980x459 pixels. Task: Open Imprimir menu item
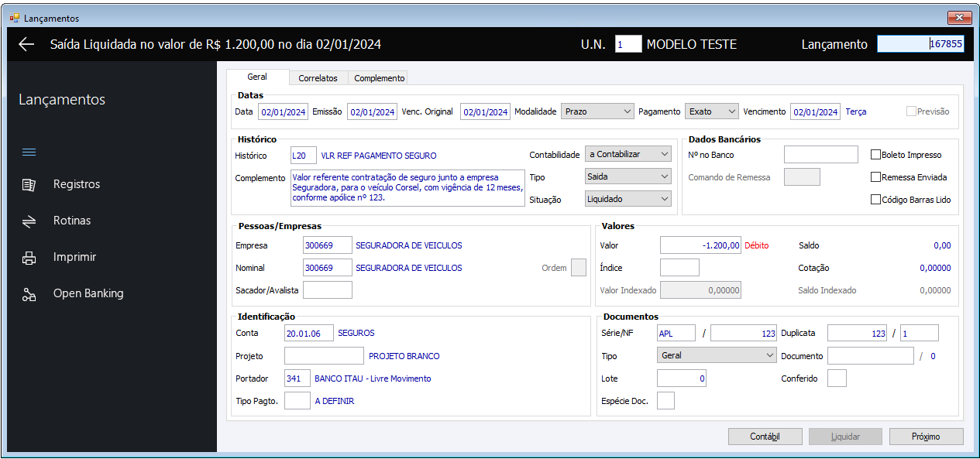(x=74, y=257)
